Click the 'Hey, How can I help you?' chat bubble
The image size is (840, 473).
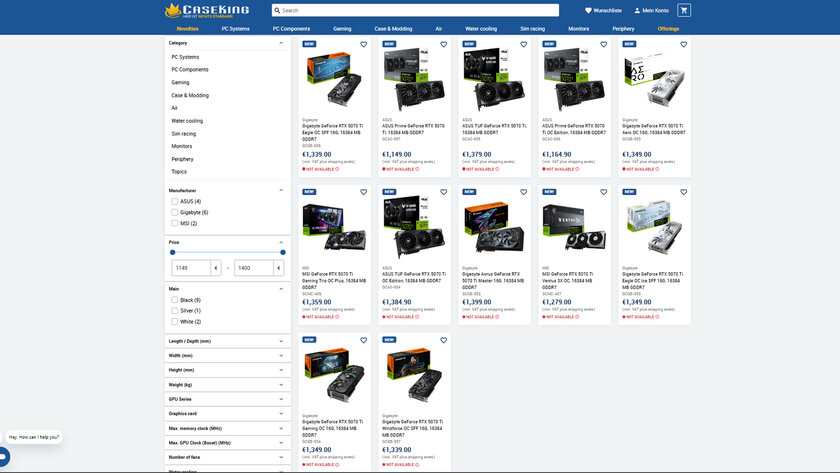point(34,437)
